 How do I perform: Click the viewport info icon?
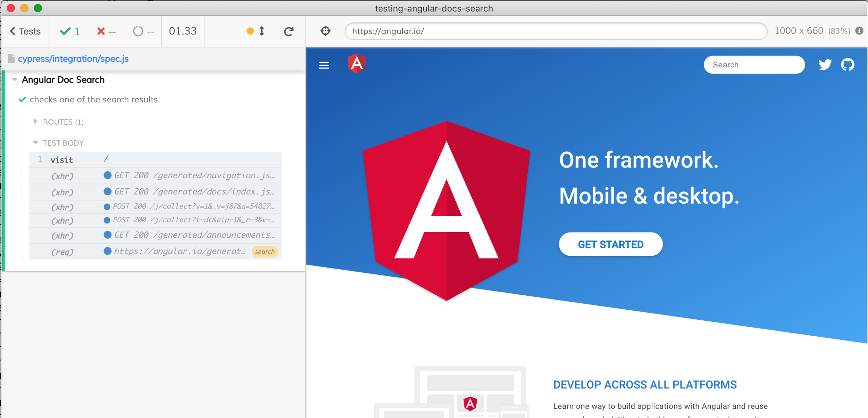click(x=859, y=31)
